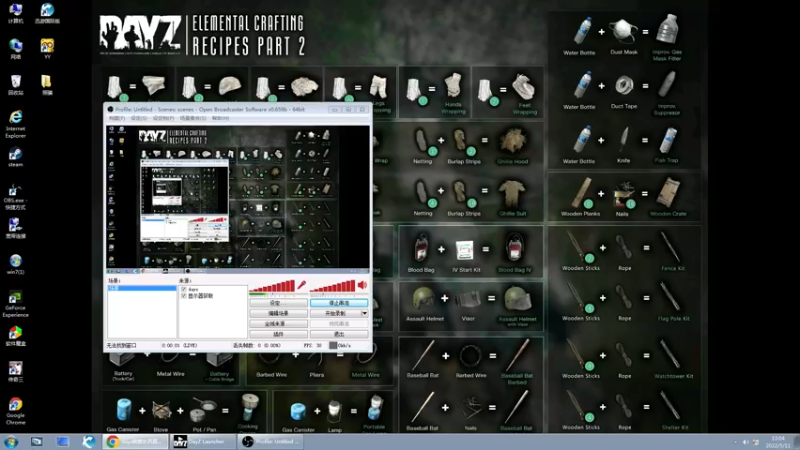Click the blue bird pinned taskbar icon
Image resolution: width=800 pixels, height=450 pixels.
tap(89, 441)
